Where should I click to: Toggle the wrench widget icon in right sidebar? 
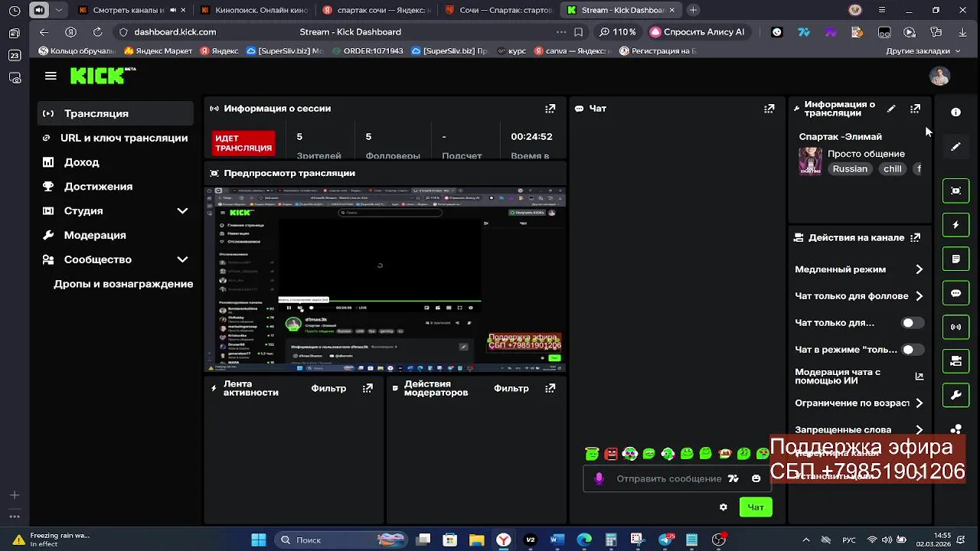coord(955,396)
